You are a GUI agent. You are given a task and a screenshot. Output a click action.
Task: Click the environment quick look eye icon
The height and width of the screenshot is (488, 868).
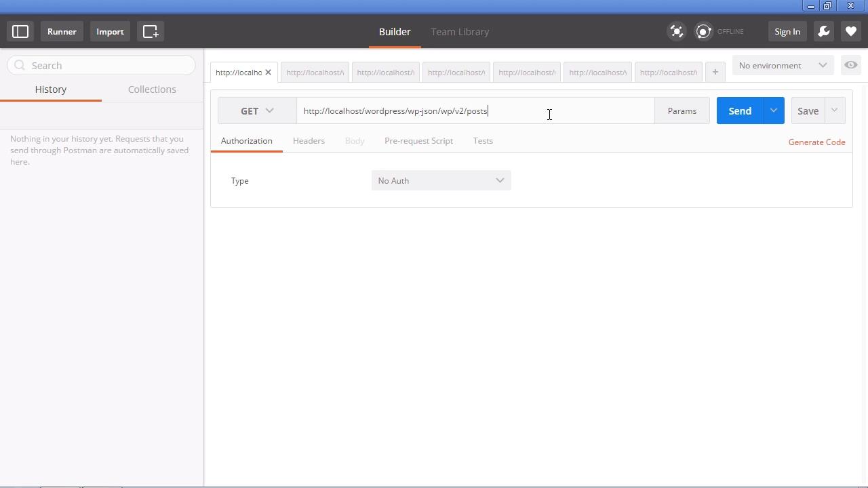coord(850,66)
